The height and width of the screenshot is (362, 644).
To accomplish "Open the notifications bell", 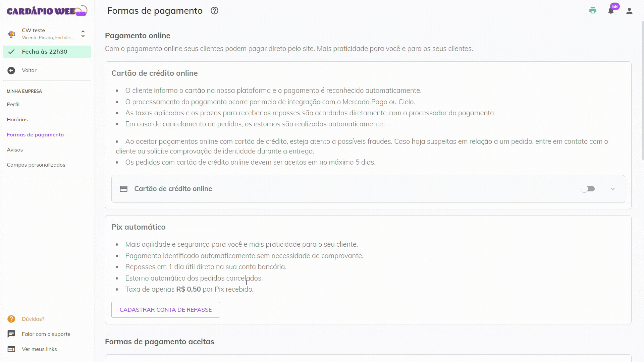I will pyautogui.click(x=611, y=11).
